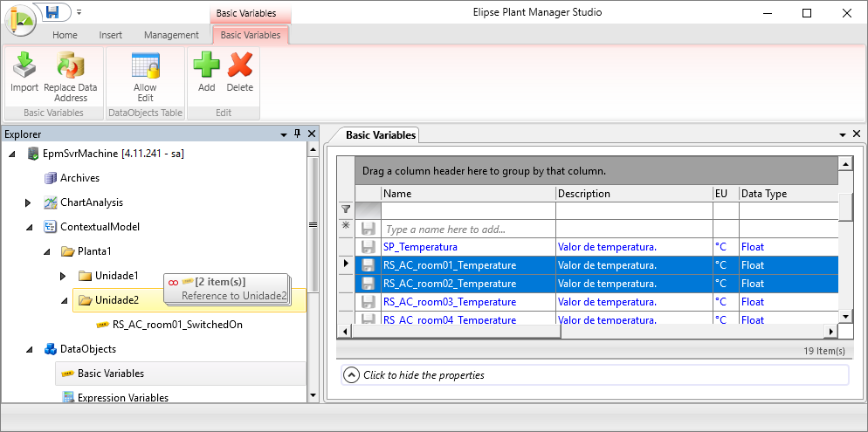
Task: Select the SP_Temperatura row name
Action: coord(420,247)
